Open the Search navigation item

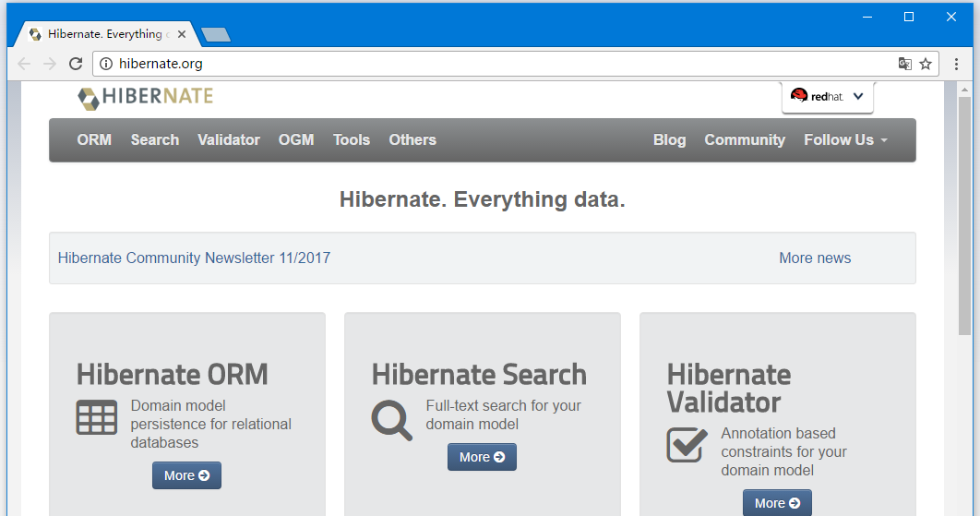155,140
